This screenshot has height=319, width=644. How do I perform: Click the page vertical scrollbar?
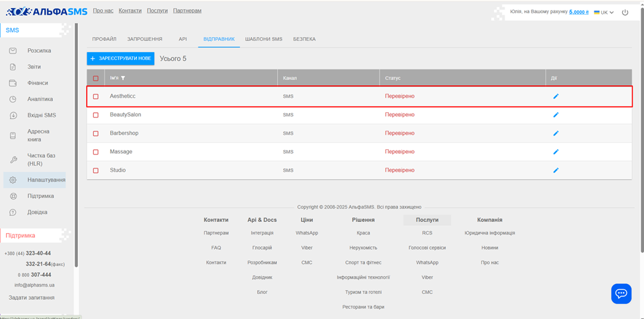640,132
